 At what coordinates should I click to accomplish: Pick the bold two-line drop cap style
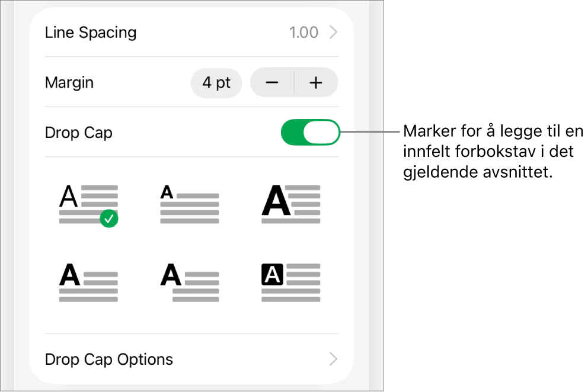tap(88, 282)
